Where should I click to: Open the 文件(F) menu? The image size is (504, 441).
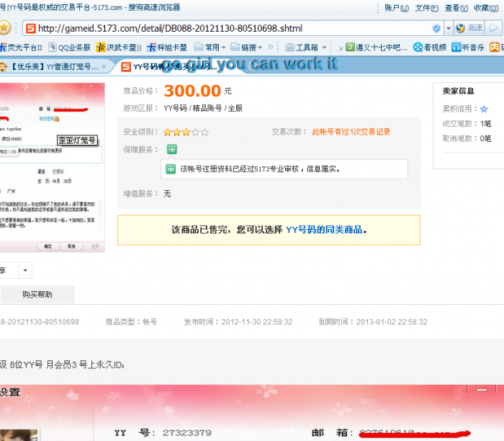pyautogui.click(x=426, y=8)
